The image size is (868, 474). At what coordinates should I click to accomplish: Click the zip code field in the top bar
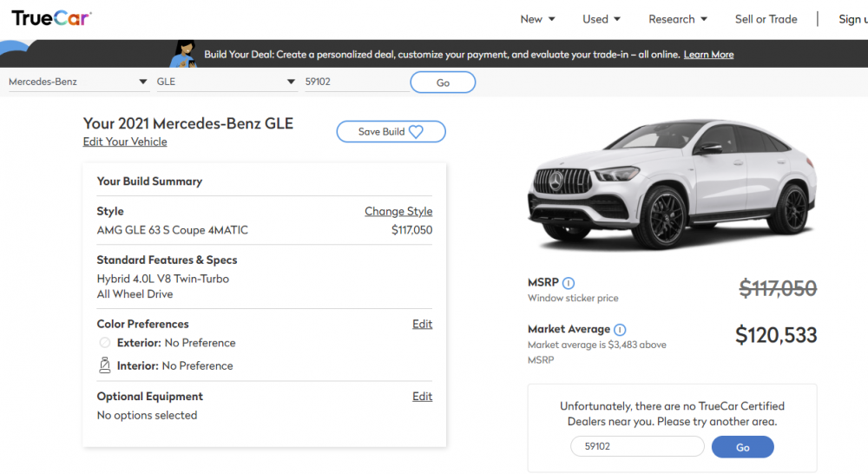tap(354, 82)
